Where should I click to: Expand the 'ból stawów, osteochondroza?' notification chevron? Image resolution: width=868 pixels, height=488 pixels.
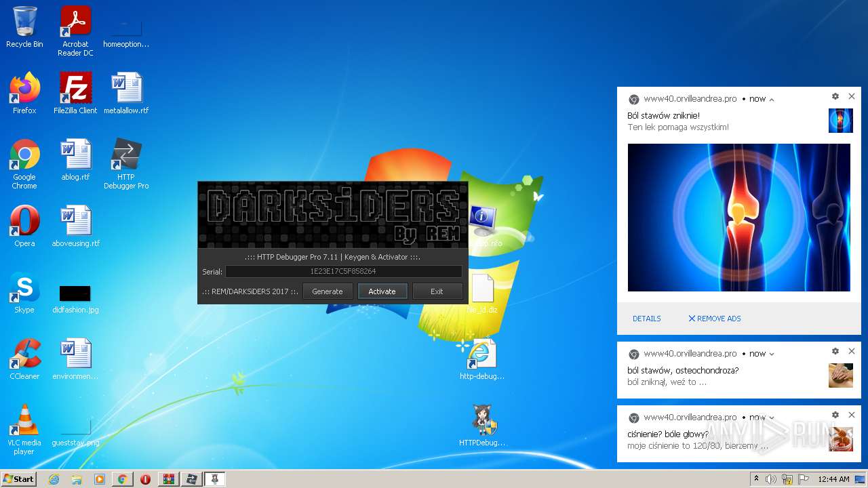[772, 354]
